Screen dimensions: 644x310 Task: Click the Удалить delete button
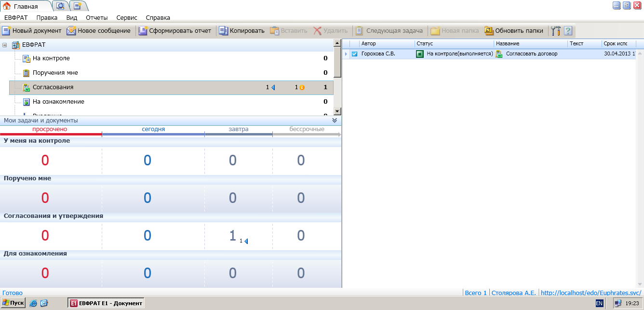coord(331,31)
